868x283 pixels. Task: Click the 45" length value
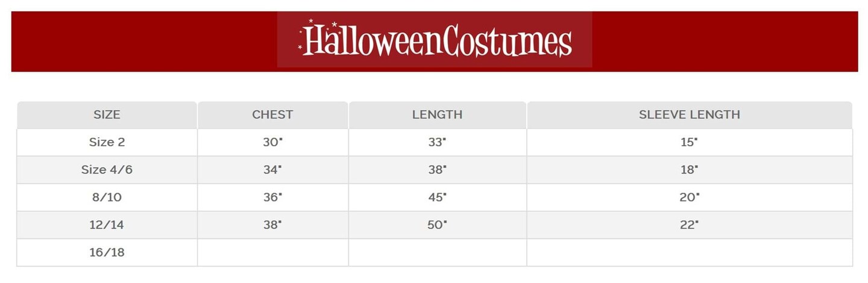click(437, 197)
